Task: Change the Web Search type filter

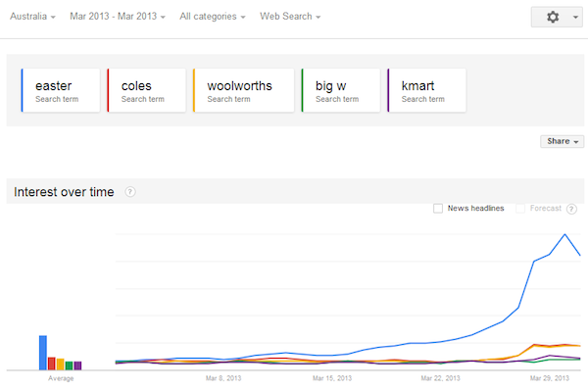Action: 290,17
